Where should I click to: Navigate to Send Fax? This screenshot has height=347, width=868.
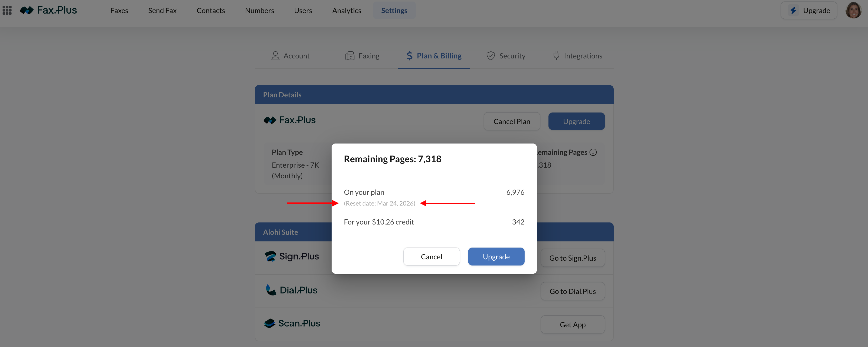click(162, 11)
